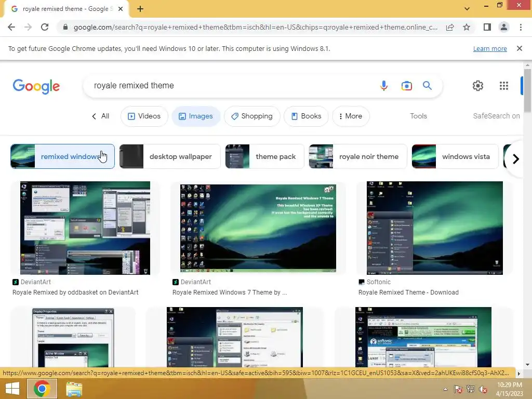Show hidden system tray icons arrow
The width and height of the screenshot is (532, 399).
coord(445,389)
